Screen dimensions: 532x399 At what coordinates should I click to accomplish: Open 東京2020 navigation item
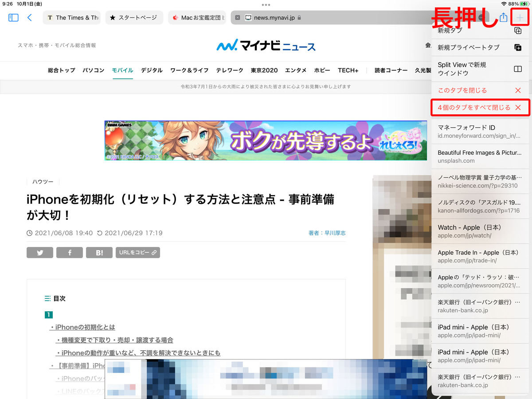coord(264,70)
